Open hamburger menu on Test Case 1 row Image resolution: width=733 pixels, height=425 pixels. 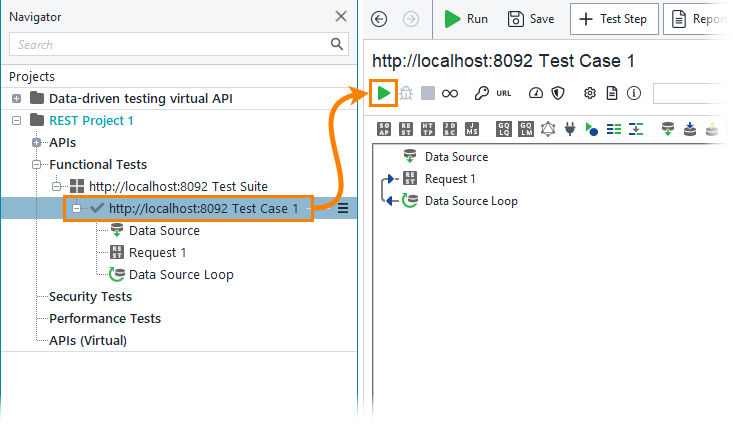tap(343, 209)
